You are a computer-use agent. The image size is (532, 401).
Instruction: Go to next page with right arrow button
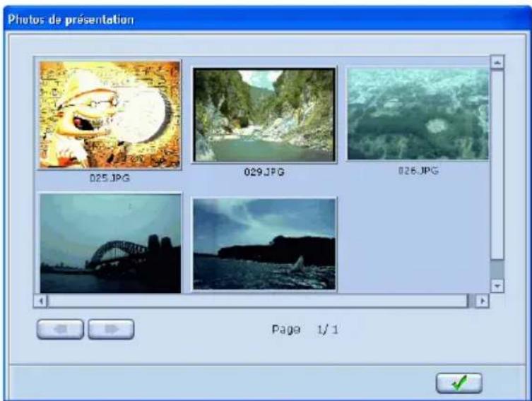(111, 329)
